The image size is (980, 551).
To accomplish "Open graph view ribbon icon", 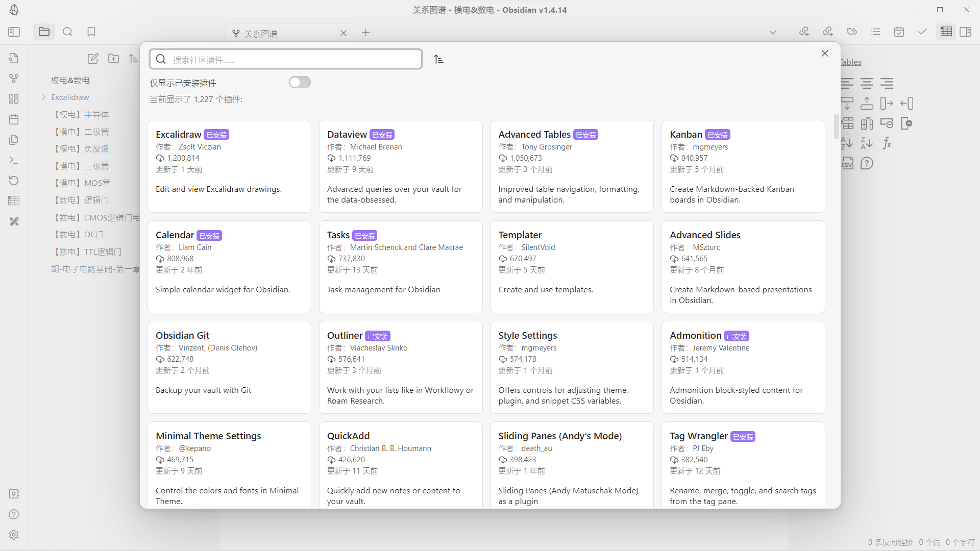I will coord(14,79).
